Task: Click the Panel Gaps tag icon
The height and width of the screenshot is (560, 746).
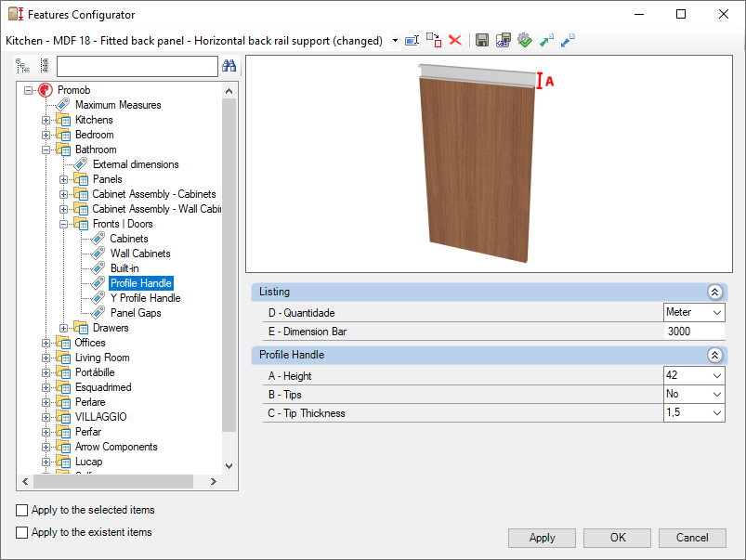Action: (x=98, y=313)
